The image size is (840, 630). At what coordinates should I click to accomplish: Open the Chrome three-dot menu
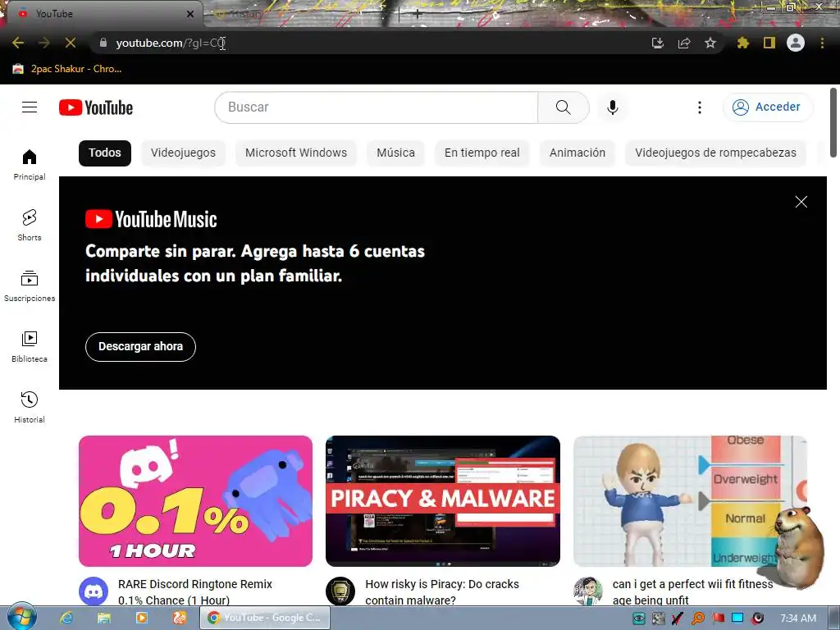(822, 43)
